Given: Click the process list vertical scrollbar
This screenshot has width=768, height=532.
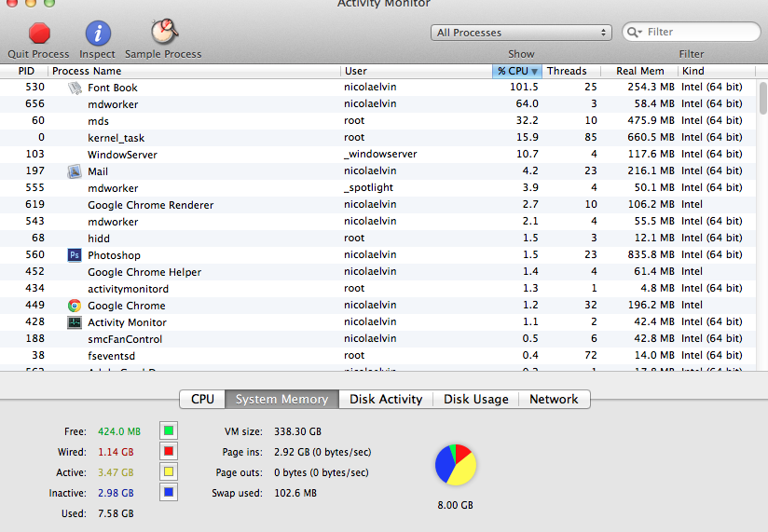Looking at the screenshot, I should [762, 99].
